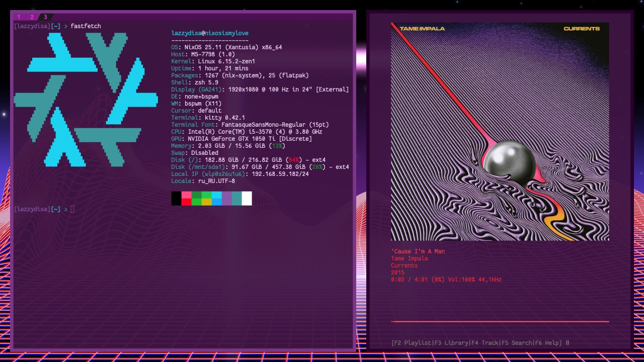Click the purple color swatch
Image resolution: width=644 pixels, height=362 pixels.
(226, 198)
